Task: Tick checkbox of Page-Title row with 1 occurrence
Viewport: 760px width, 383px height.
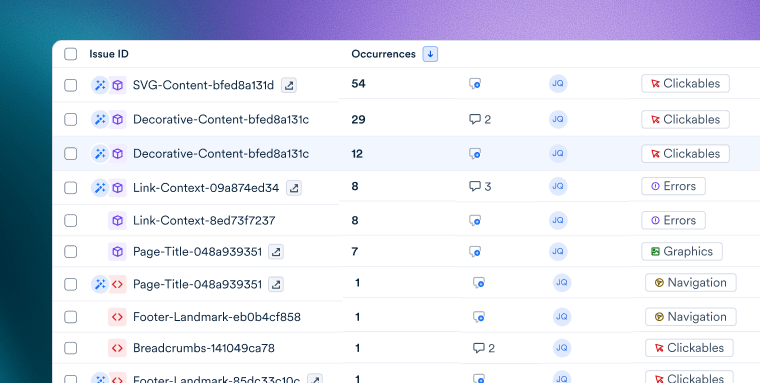Action: 71,284
